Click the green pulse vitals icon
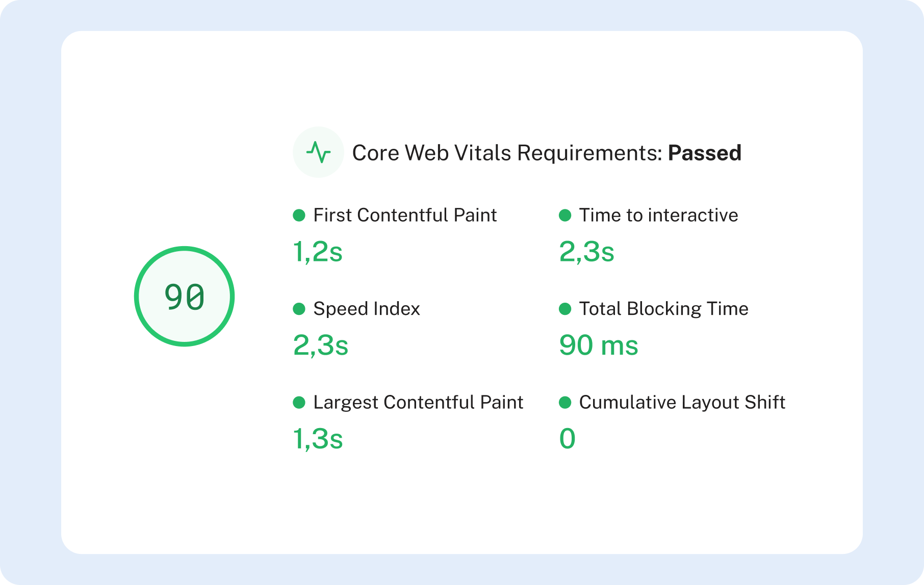 pos(318,152)
